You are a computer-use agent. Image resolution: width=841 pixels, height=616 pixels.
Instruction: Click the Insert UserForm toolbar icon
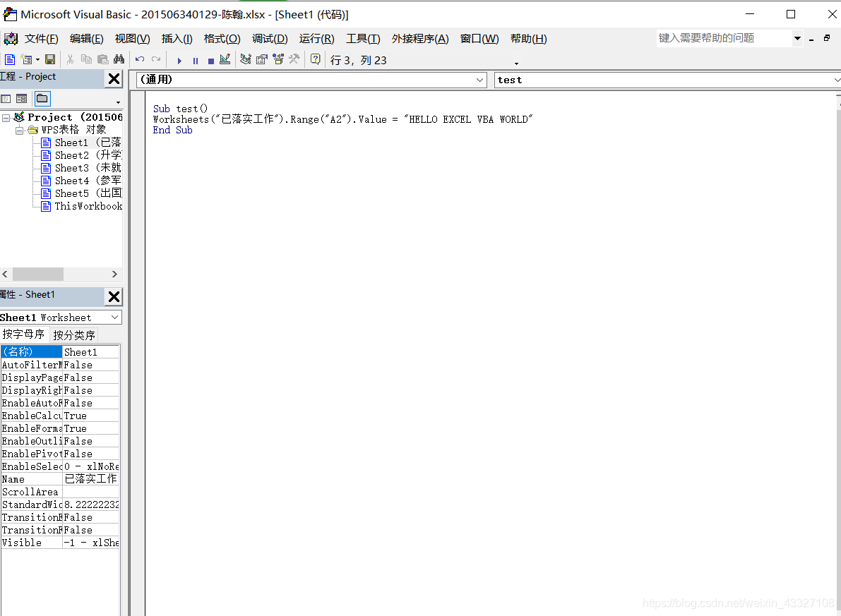[25, 59]
